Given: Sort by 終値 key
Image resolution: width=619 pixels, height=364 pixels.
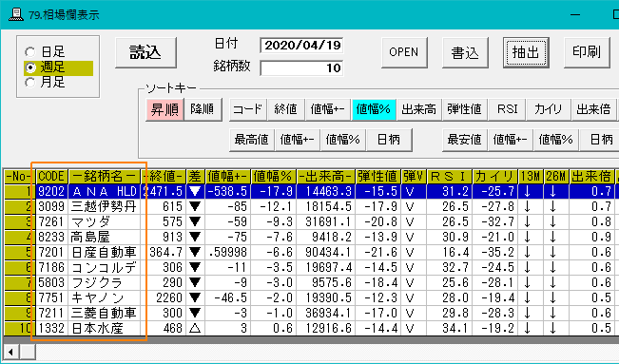Looking at the screenshot, I should [x=286, y=109].
